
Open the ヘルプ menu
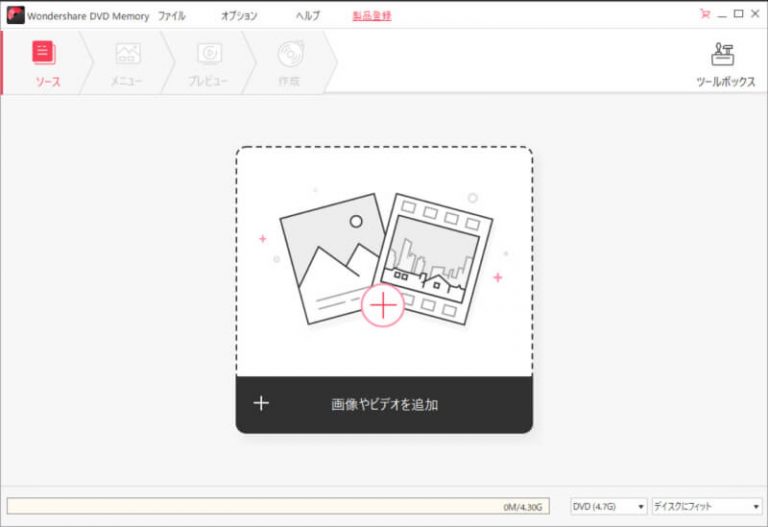(308, 16)
